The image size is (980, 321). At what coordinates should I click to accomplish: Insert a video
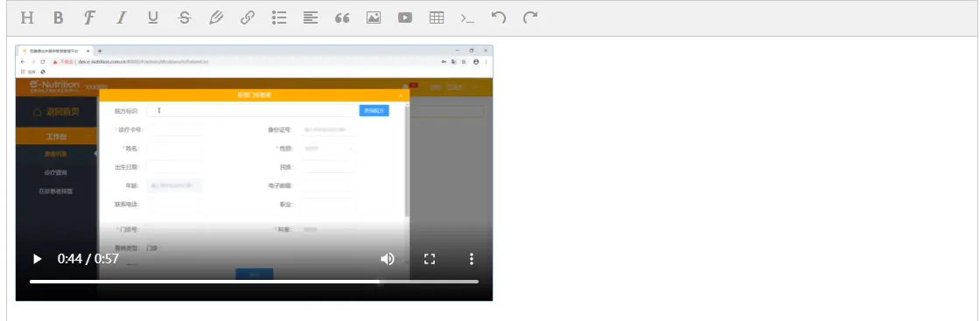pos(405,17)
